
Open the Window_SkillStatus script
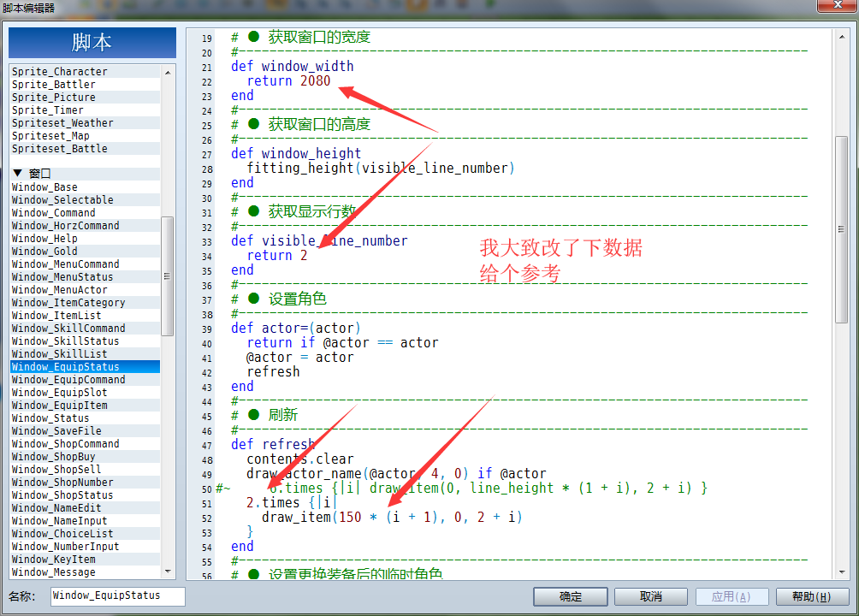click(x=85, y=341)
